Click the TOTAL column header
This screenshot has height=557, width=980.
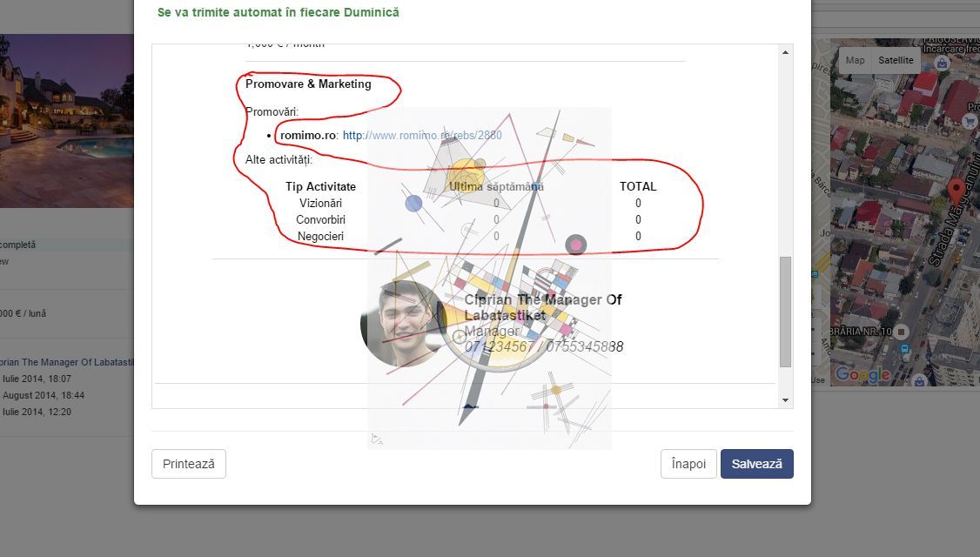tap(638, 186)
